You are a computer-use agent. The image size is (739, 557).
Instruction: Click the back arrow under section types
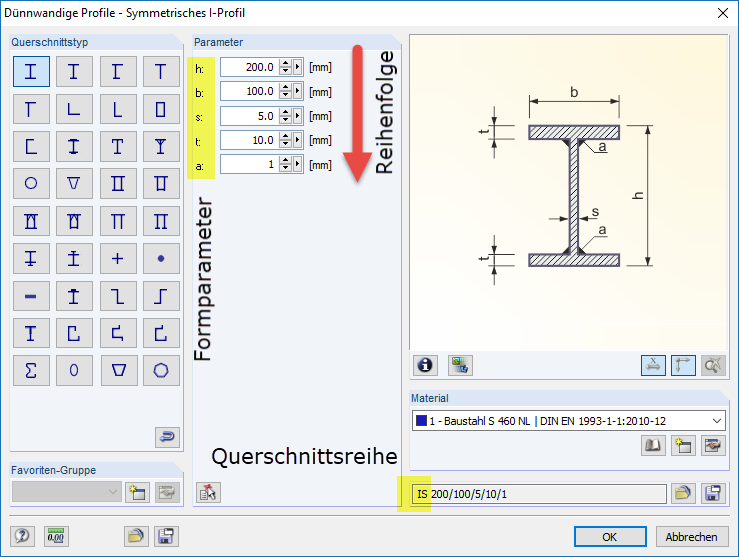click(167, 437)
